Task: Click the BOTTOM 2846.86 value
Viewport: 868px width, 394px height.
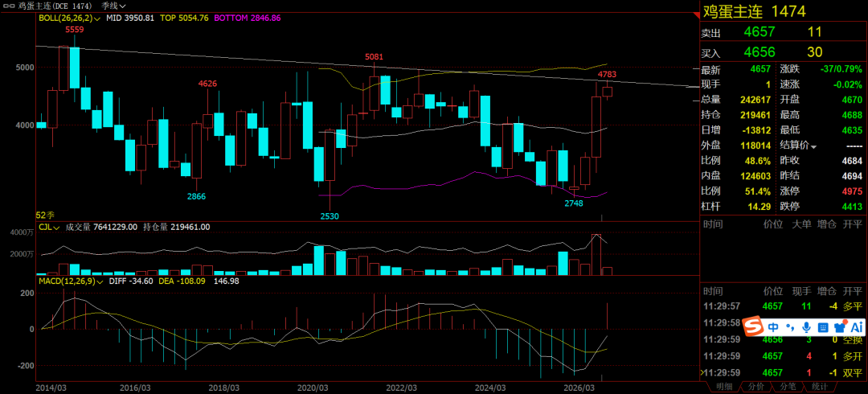Action: 248,18
